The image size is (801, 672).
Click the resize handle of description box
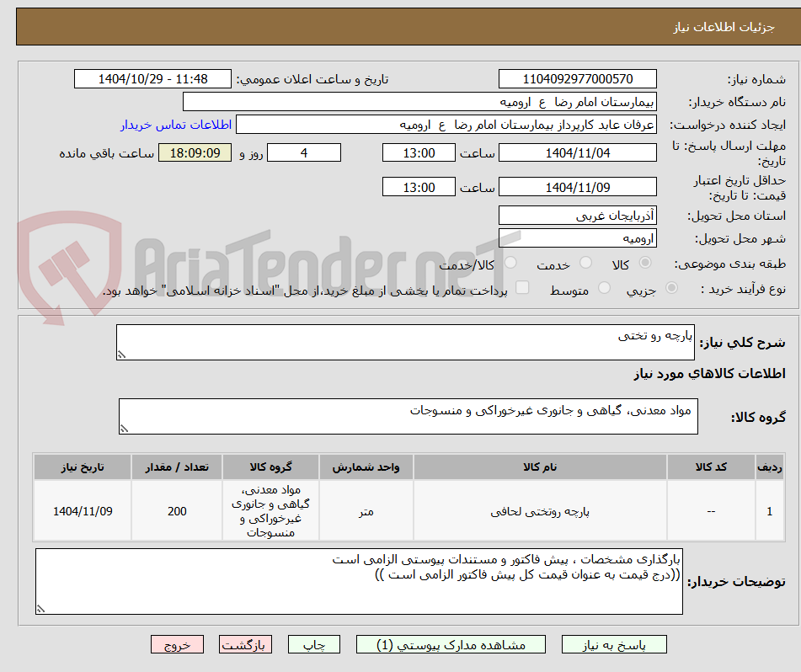(x=121, y=355)
